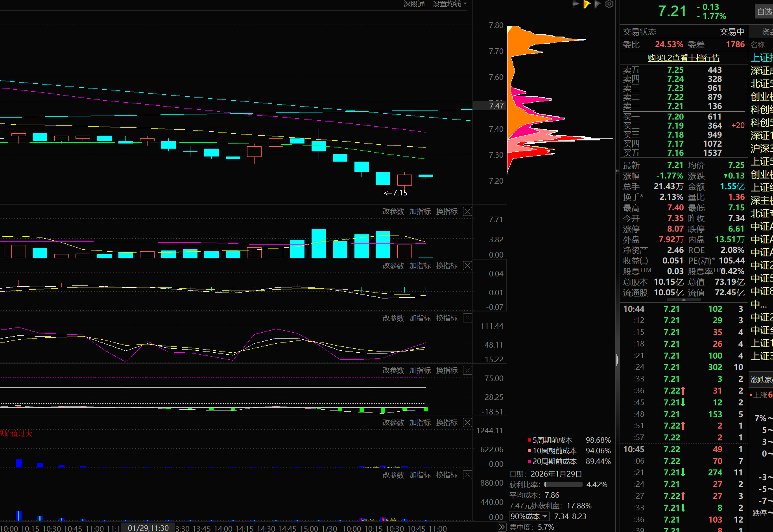Viewport: 773px width, 532px height.
Task: Open the 90%成本 cost range dropdown
Action: coord(529,516)
